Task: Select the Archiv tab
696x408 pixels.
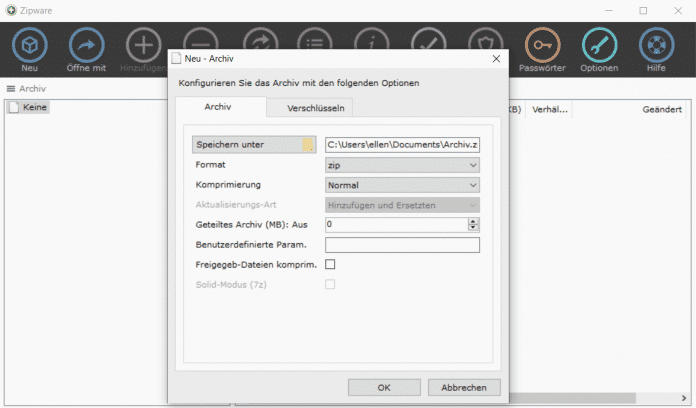Action: 220,107
